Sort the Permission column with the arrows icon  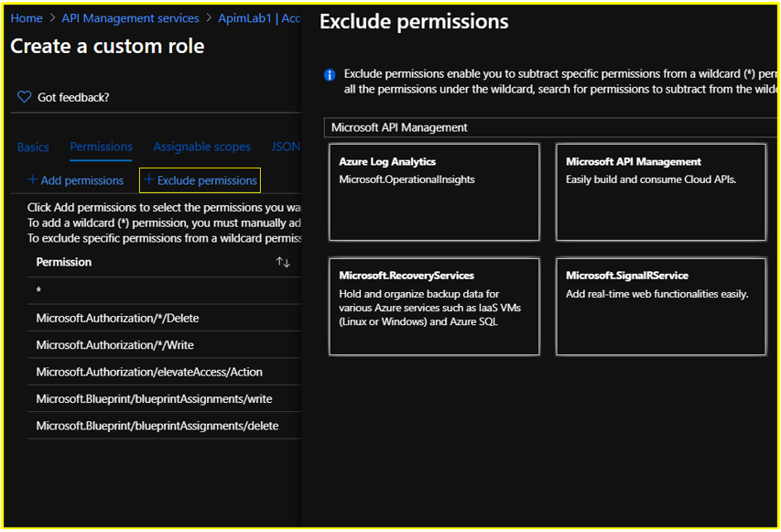(283, 262)
